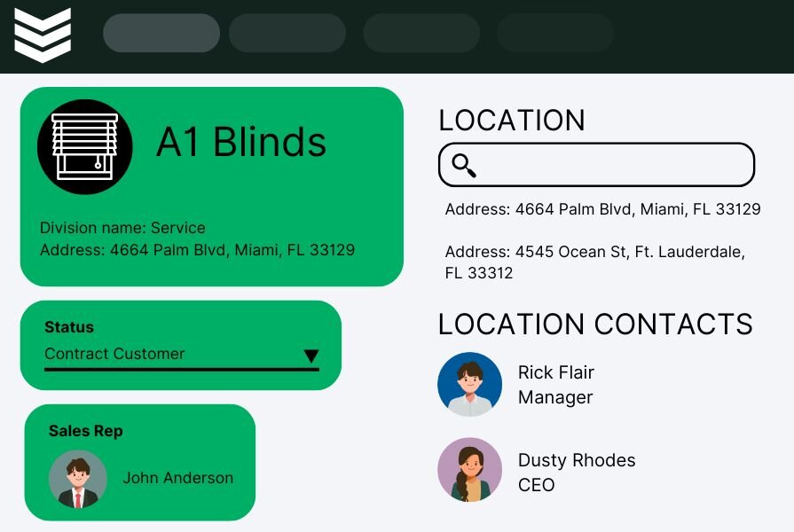
Task: Click the A1 Blinds window blinds icon
Action: coord(85,147)
